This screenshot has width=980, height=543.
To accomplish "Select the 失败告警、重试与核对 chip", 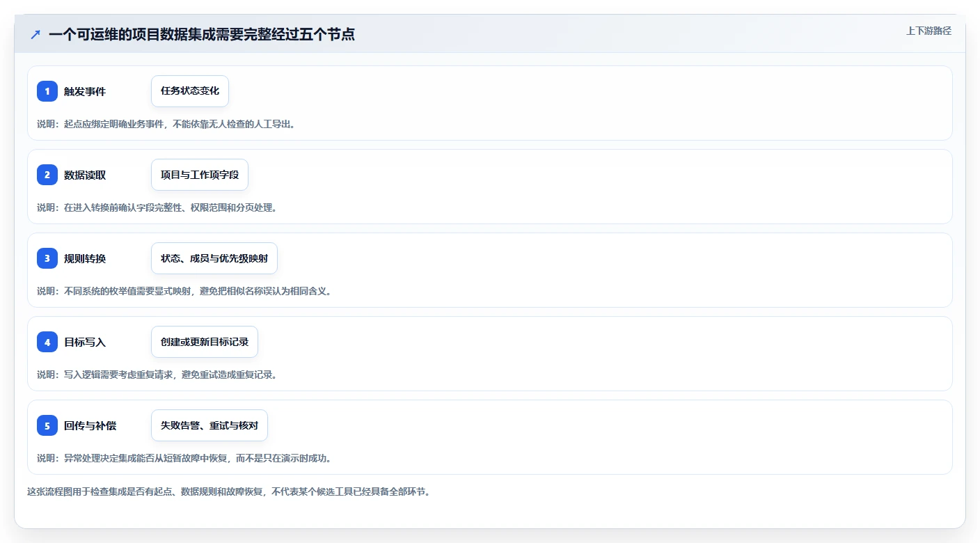I will (210, 425).
